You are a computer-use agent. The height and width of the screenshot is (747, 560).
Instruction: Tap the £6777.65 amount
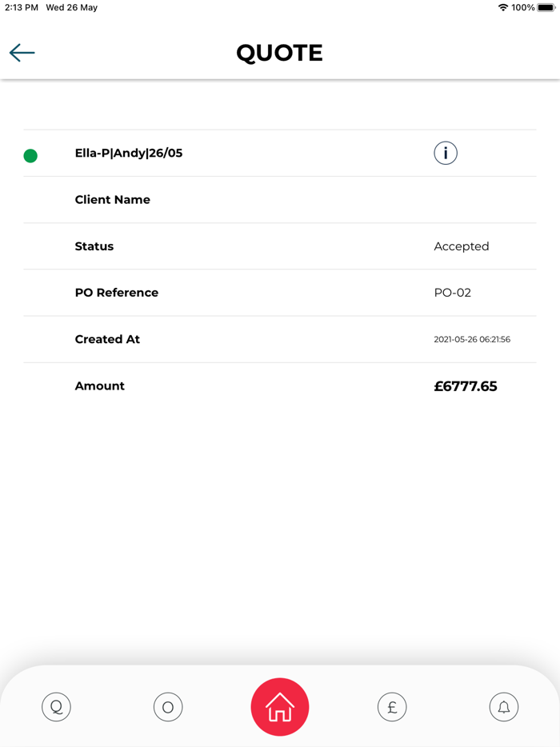466,386
